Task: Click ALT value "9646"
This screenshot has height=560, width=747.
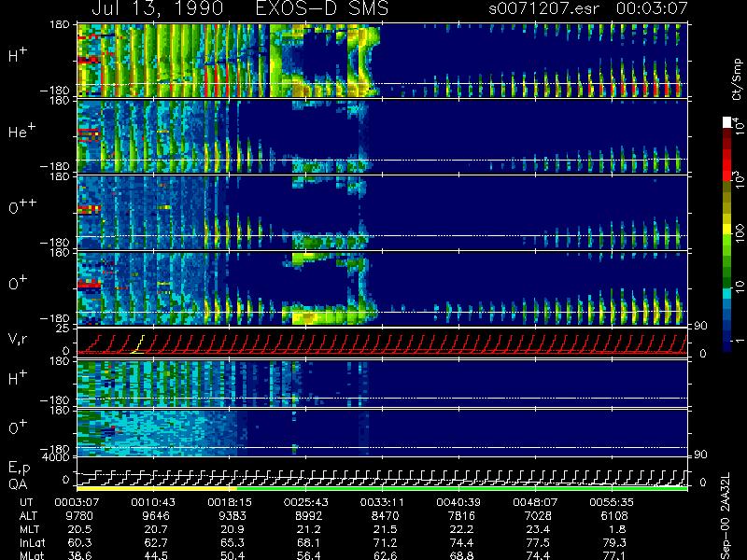Action: click(156, 516)
